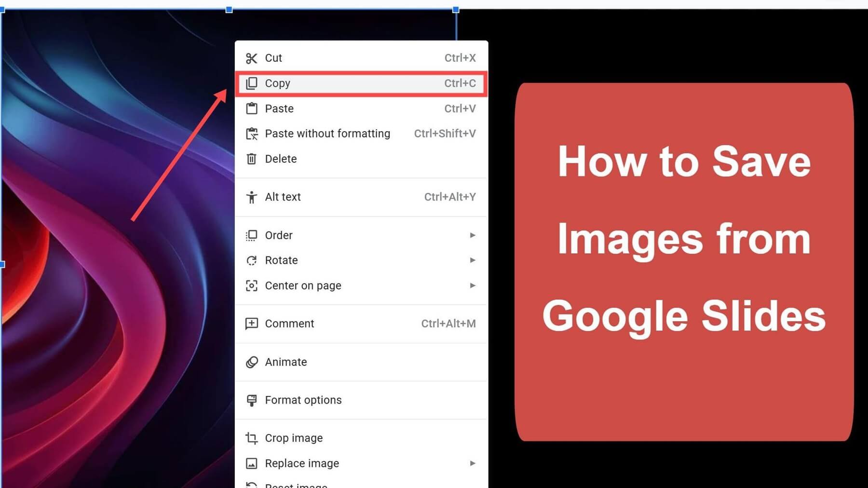The width and height of the screenshot is (868, 488).
Task: Click the top-right selection handle of image
Action: [x=456, y=9]
